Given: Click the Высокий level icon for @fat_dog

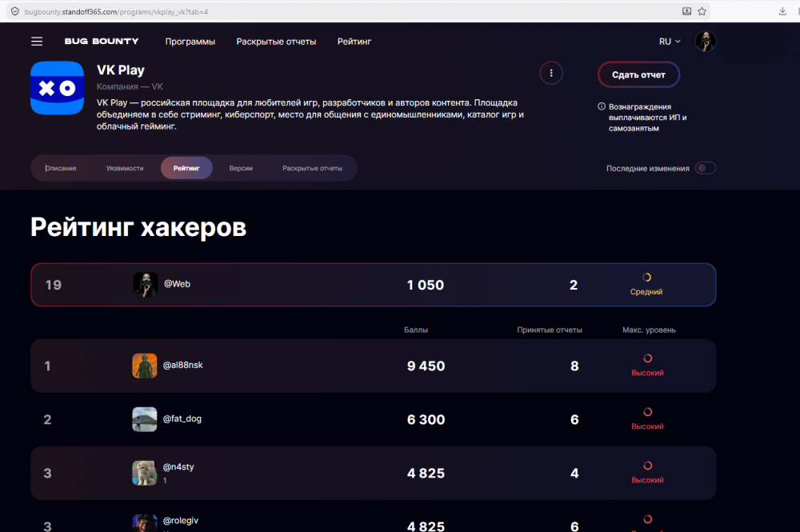Looking at the screenshot, I should point(647,412).
